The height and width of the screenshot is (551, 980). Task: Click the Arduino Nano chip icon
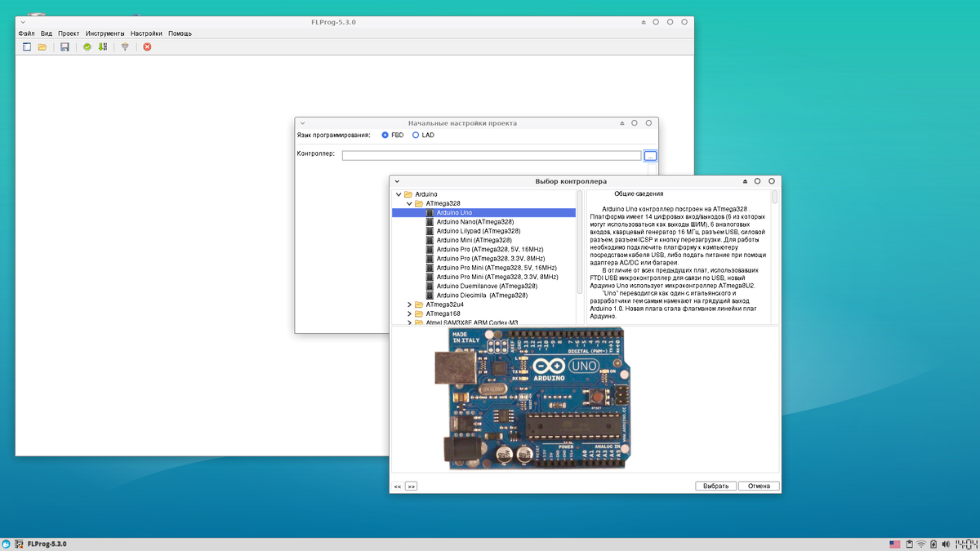click(430, 222)
